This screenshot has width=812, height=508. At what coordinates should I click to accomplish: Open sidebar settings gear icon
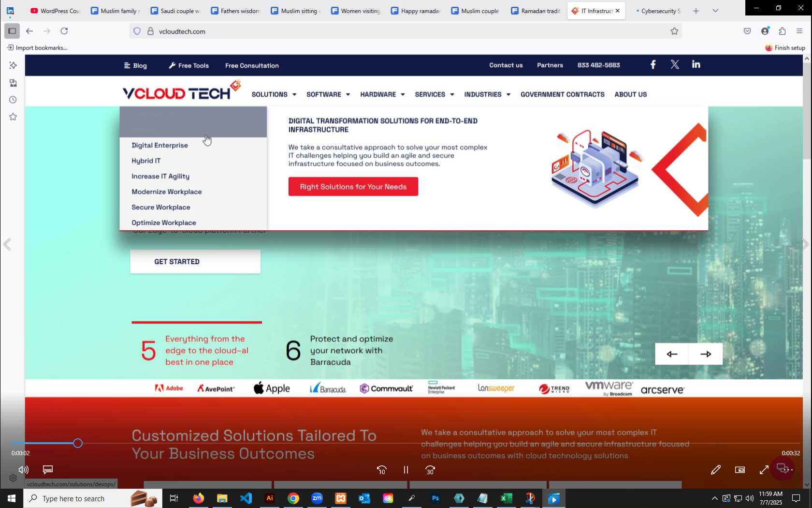click(x=13, y=478)
